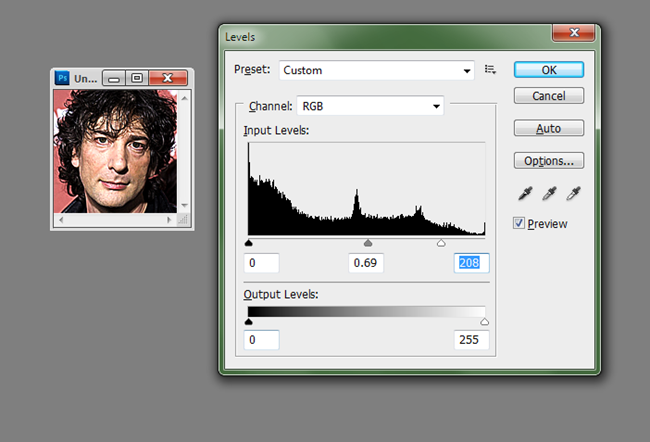
Task: Open the Options... button
Action: click(x=549, y=160)
